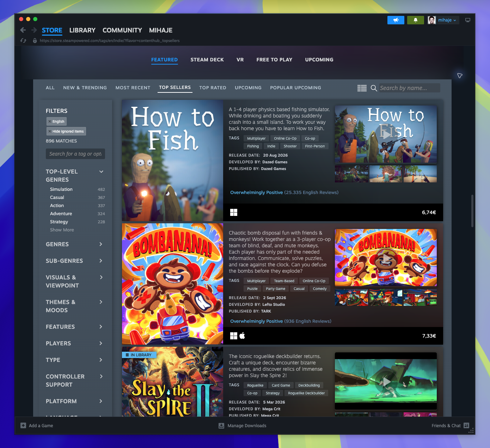Image resolution: width=490 pixels, height=448 pixels.
Task: Expand the Sub-Genres filter section
Action: click(x=101, y=261)
